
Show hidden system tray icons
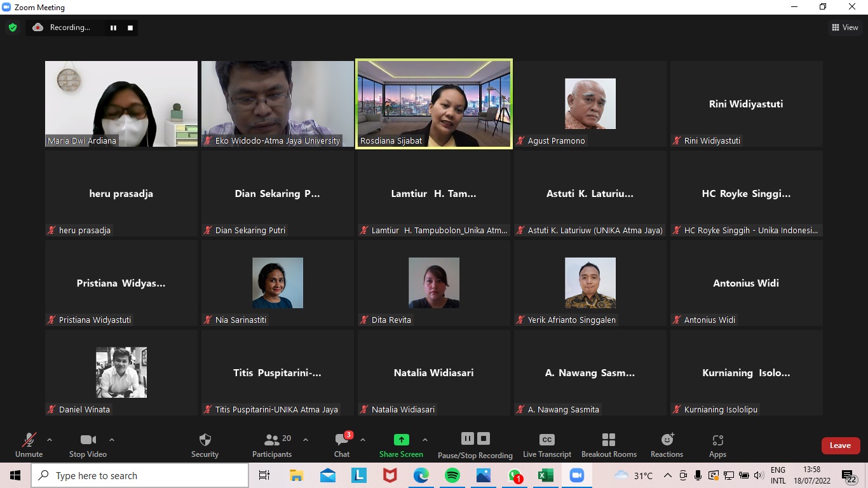point(668,475)
